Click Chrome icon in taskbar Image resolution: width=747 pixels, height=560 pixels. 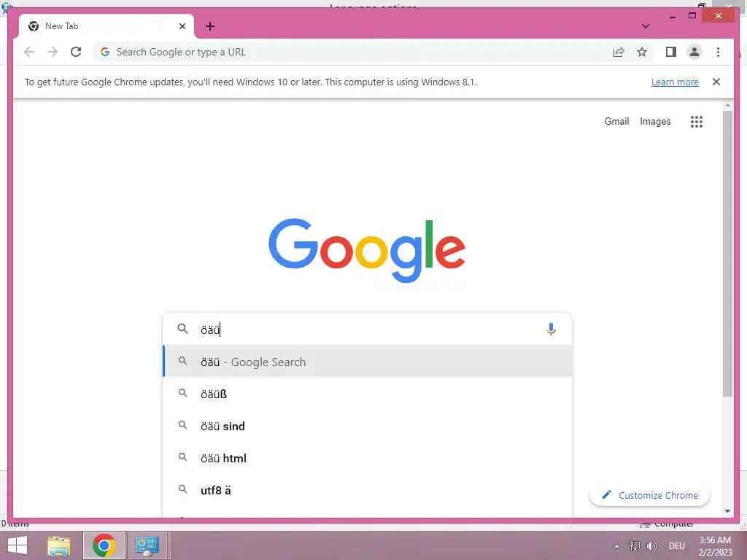click(x=104, y=545)
